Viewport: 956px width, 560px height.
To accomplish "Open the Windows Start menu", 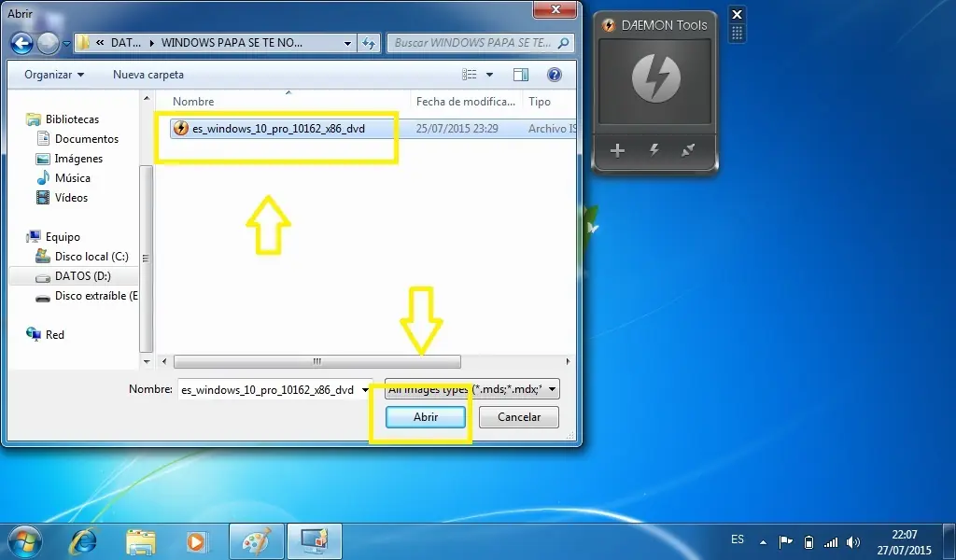I will 25,541.
